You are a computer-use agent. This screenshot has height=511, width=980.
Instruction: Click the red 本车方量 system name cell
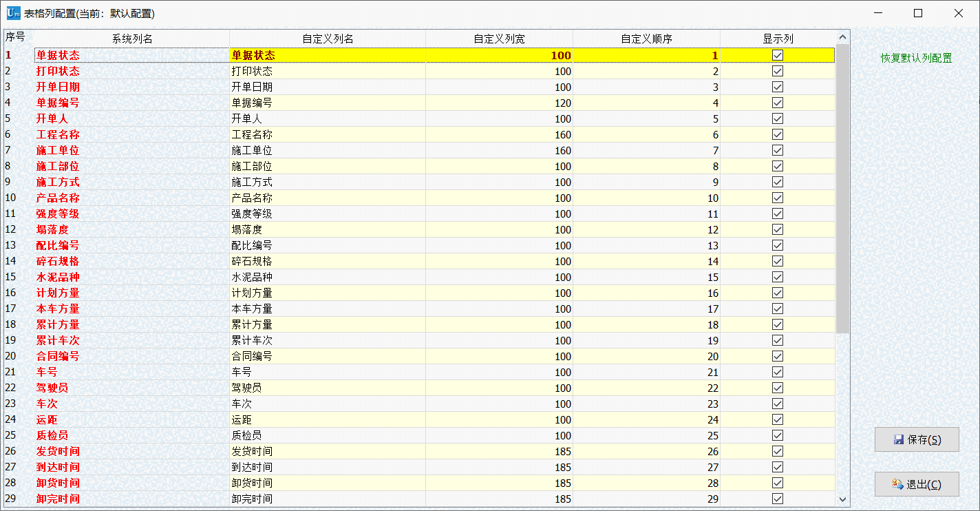132,309
